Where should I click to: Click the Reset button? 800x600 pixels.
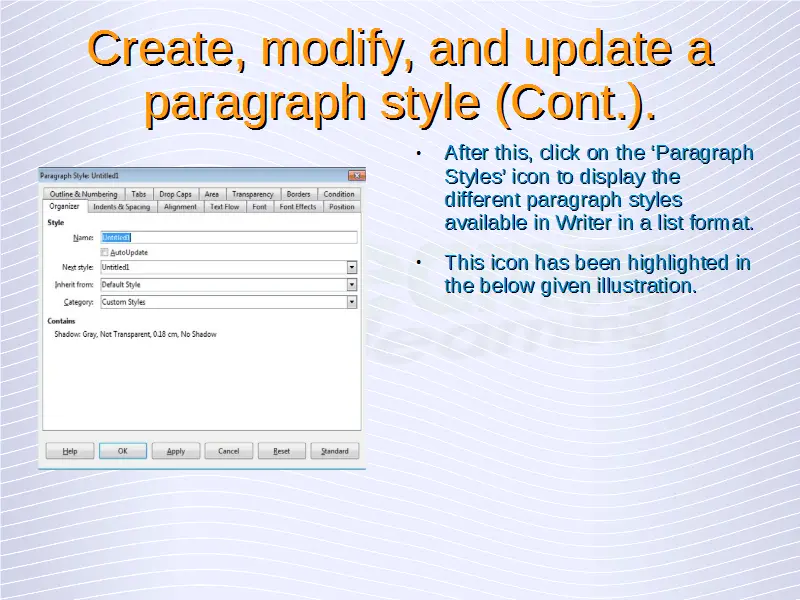[x=282, y=451]
